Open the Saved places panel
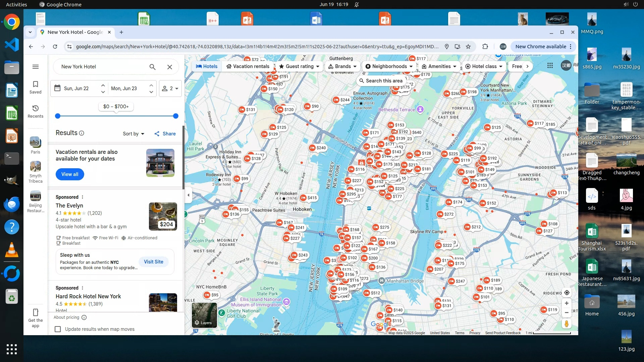 [x=36, y=87]
